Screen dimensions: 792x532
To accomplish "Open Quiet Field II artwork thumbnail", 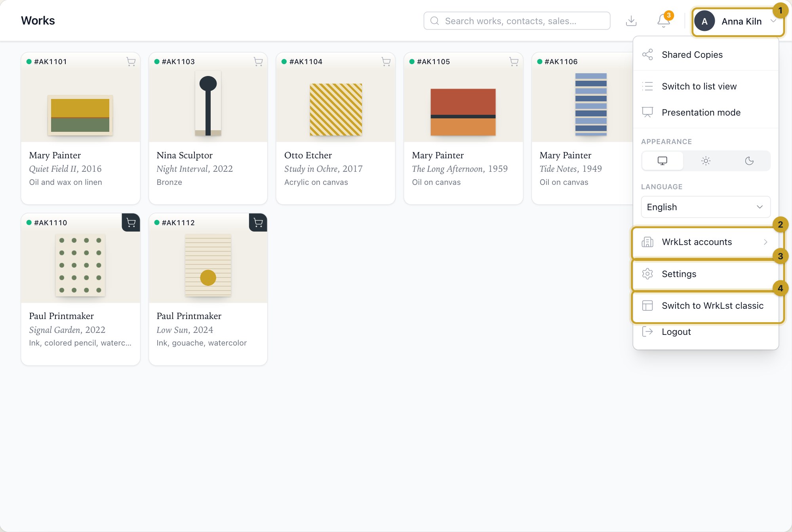I will [x=80, y=116].
